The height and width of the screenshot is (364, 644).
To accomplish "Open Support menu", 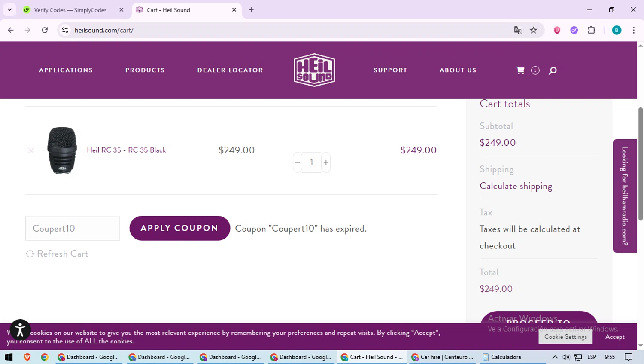I will [390, 70].
